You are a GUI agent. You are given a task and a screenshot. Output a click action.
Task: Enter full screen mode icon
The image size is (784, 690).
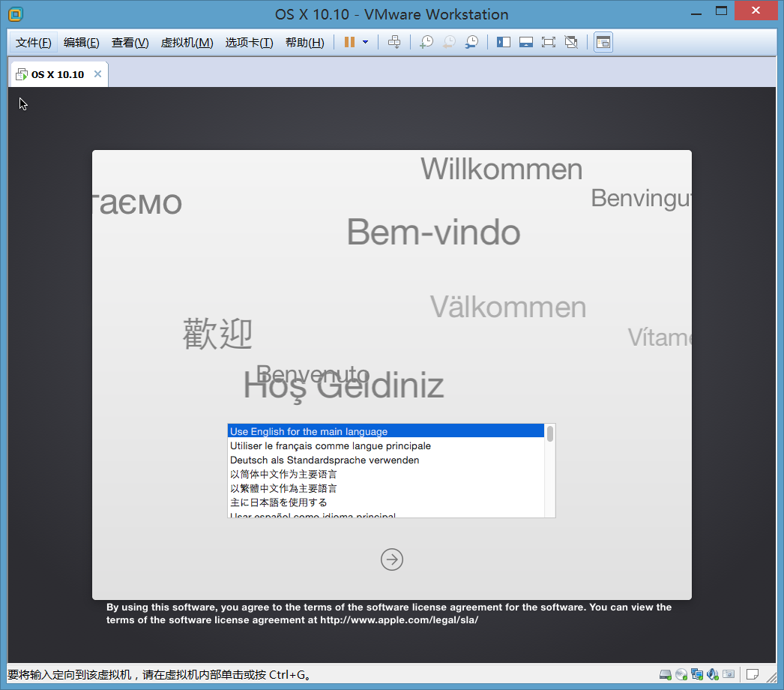coord(549,42)
